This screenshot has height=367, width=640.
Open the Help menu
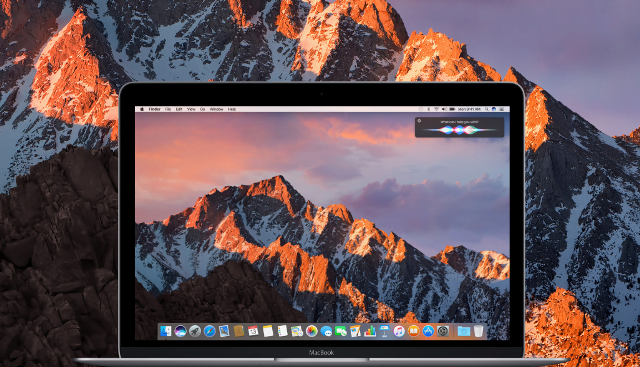click(232, 109)
